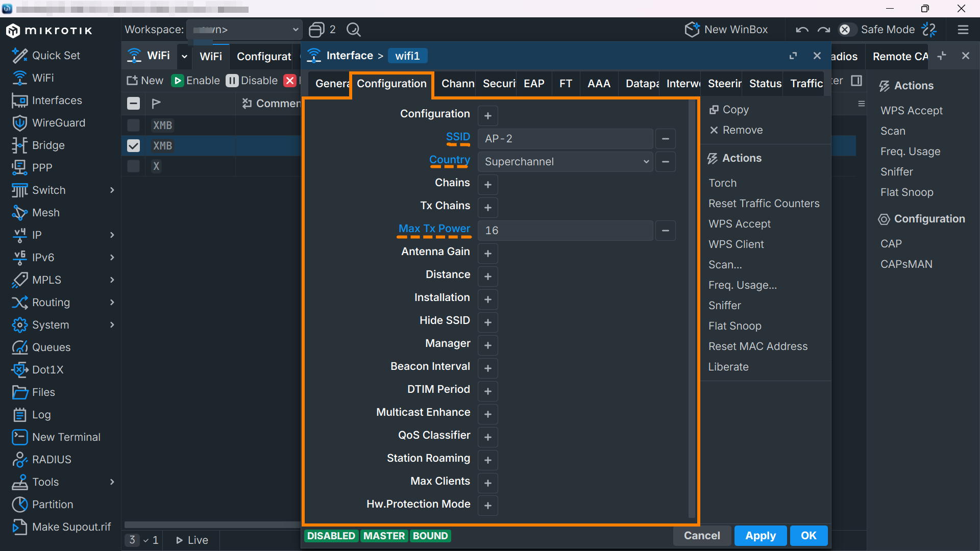980x551 pixels.
Task: Click the redo arrow icon
Action: point(823,30)
